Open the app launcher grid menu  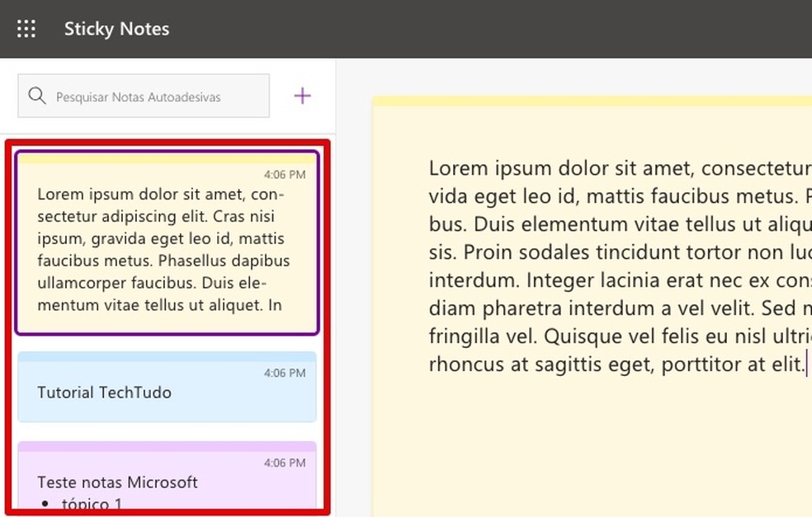26,28
